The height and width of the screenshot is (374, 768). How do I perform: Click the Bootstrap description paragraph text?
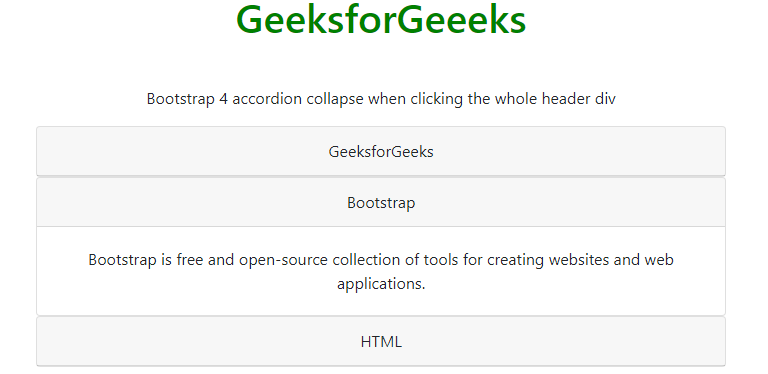pos(381,271)
